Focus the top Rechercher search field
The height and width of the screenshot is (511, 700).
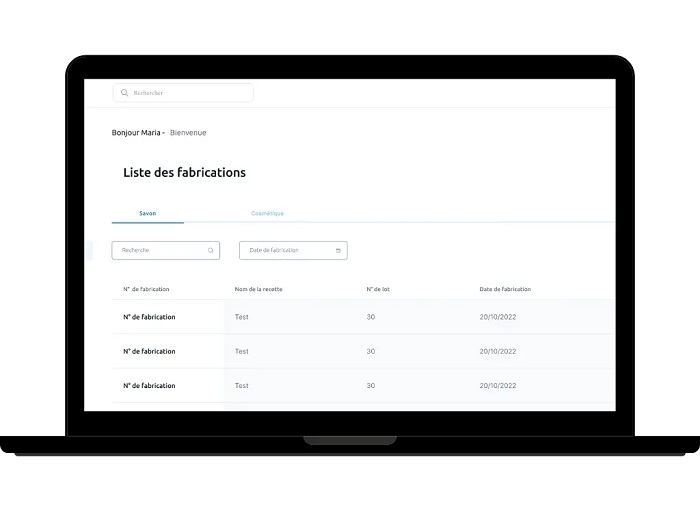[x=190, y=93]
